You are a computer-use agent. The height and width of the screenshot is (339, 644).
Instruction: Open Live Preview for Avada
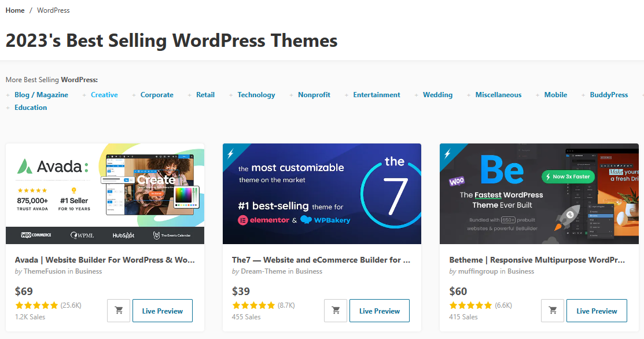(x=163, y=311)
